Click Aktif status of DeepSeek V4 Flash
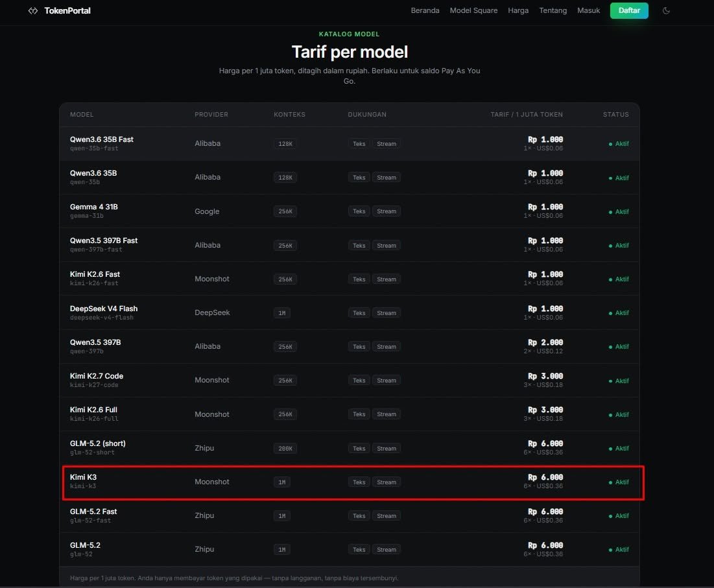This screenshot has width=714, height=588. pyautogui.click(x=619, y=313)
